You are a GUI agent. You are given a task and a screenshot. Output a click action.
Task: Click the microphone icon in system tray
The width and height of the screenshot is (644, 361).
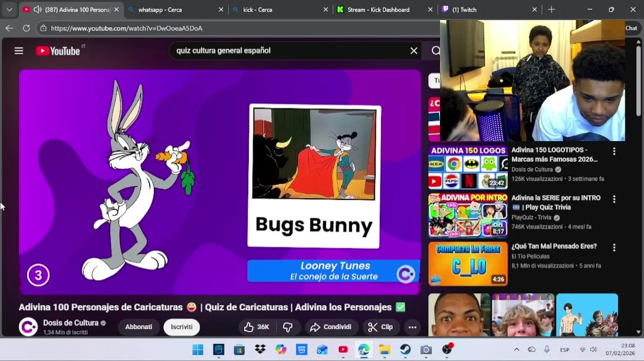coord(547,349)
